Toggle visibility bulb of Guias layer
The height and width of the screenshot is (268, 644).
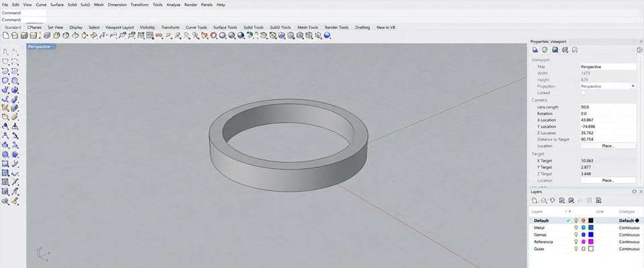(576, 249)
